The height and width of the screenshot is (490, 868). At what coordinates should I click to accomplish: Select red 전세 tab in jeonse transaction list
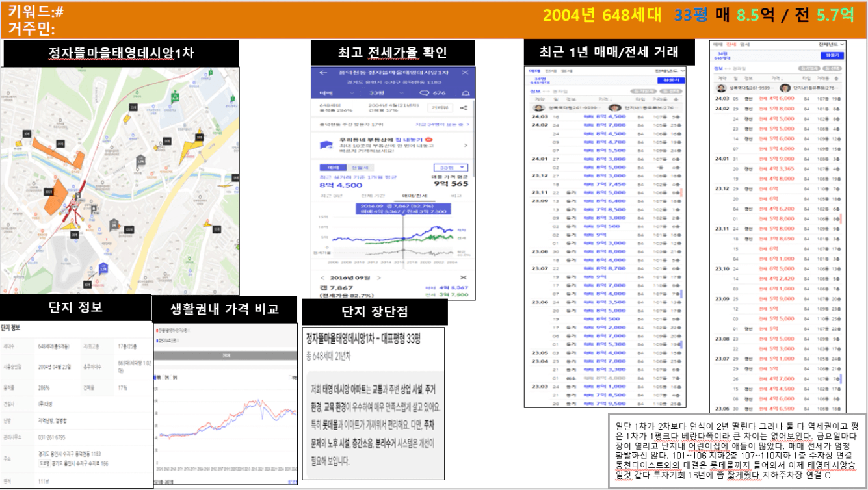coord(731,45)
